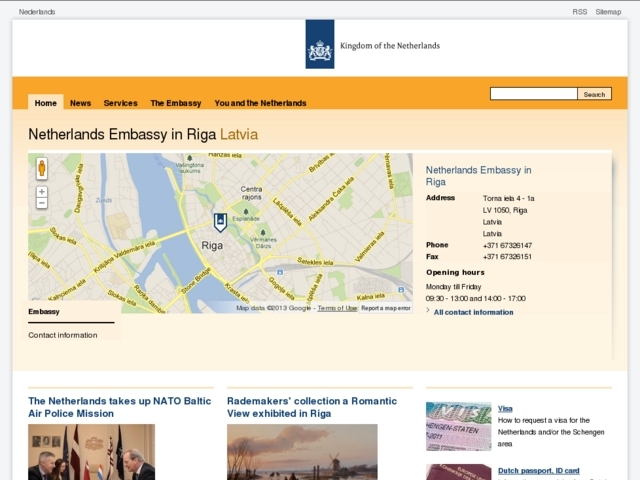This screenshot has height=480, width=640.
Task: Click the Search button
Action: (594, 94)
